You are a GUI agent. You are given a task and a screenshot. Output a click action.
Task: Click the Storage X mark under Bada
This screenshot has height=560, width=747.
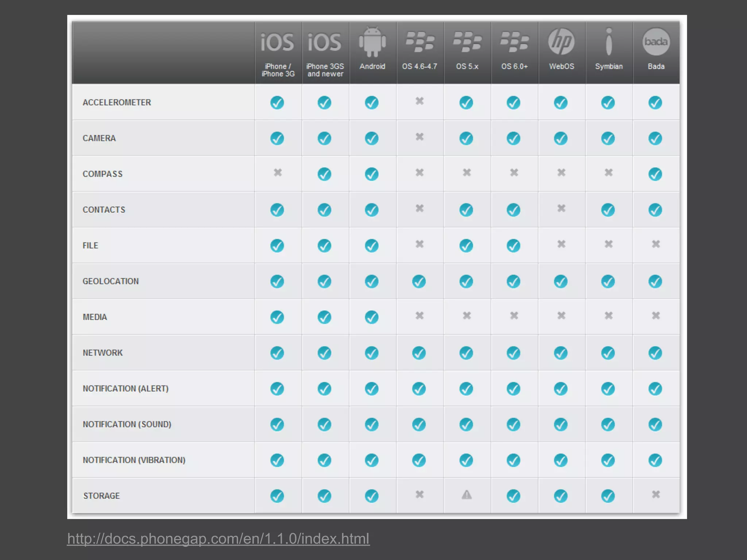656,494
